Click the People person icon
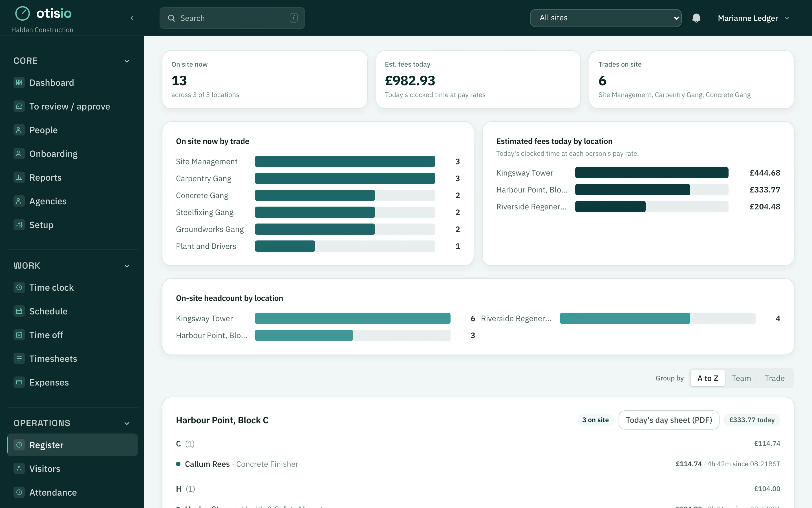 [x=19, y=130]
